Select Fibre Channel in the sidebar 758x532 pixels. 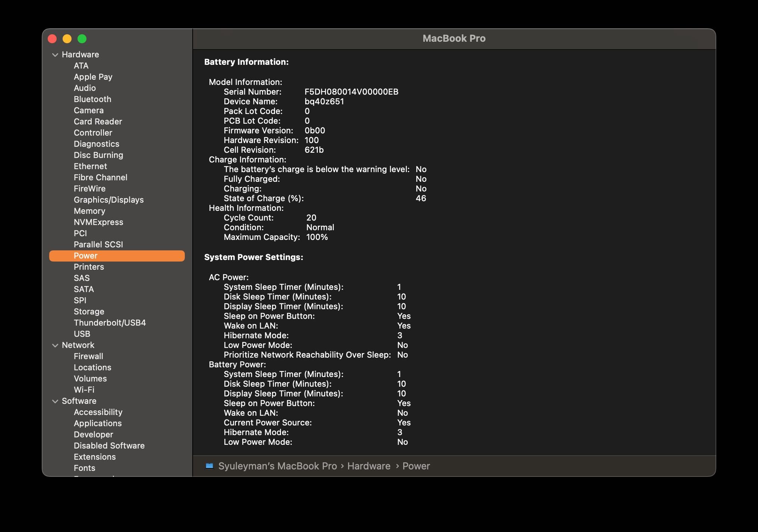[100, 177]
